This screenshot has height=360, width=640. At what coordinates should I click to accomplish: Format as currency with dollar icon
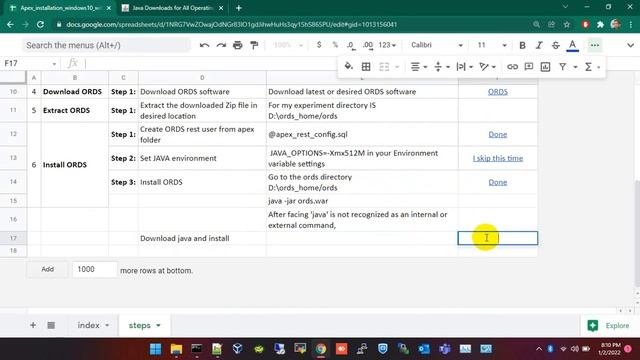pos(319,45)
